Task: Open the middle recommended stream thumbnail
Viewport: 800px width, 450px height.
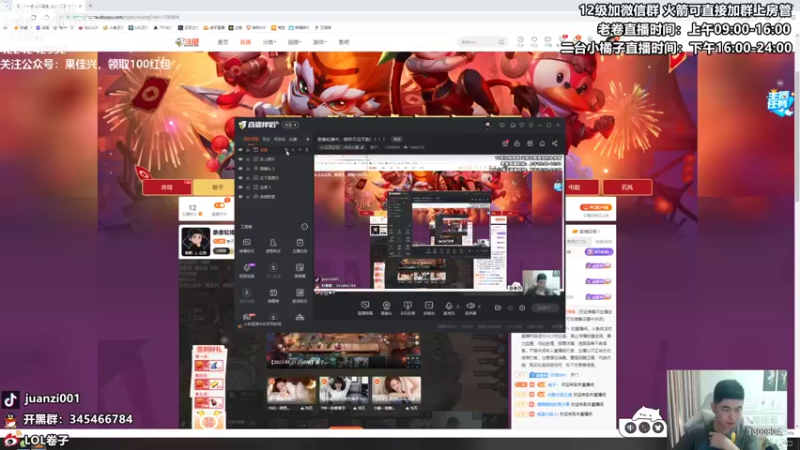Action: point(344,390)
